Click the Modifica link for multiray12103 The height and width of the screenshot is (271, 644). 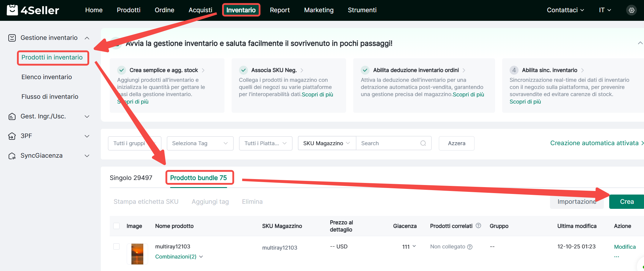(625, 247)
